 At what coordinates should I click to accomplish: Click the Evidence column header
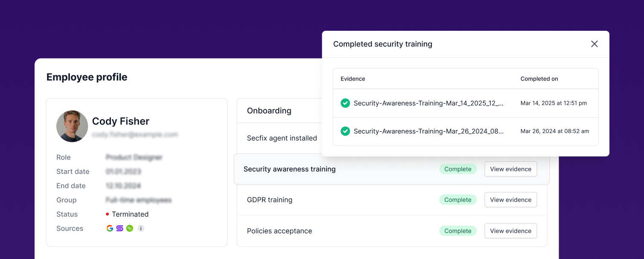coord(353,79)
